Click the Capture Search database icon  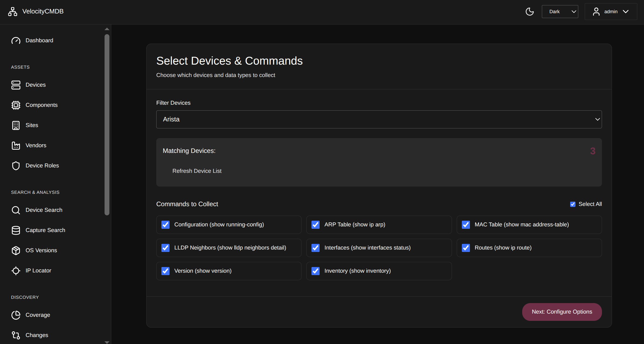point(16,230)
